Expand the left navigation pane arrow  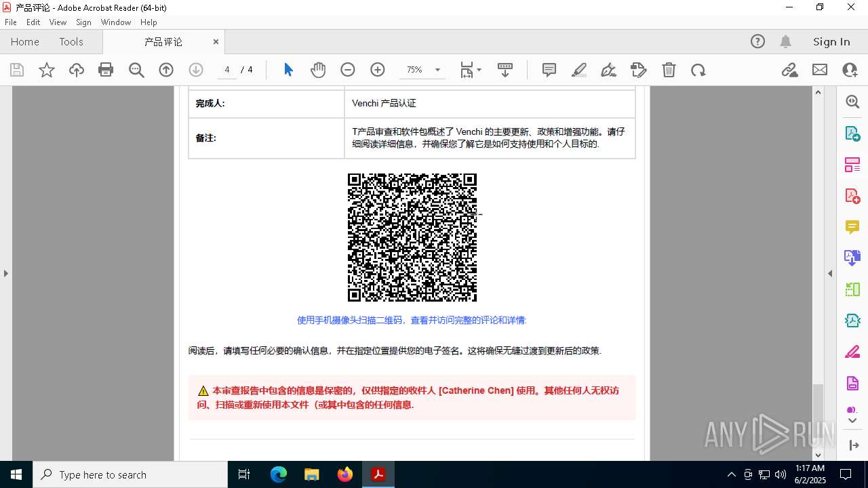click(x=5, y=273)
